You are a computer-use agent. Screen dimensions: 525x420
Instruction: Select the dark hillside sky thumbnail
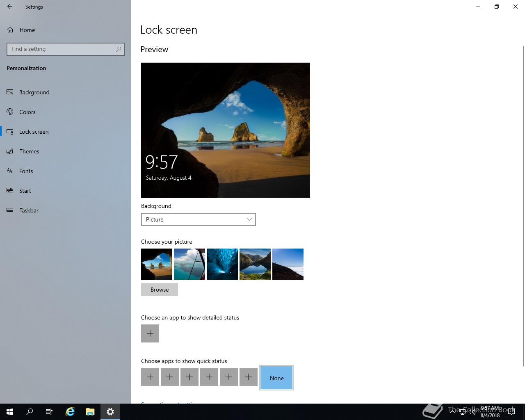point(288,264)
